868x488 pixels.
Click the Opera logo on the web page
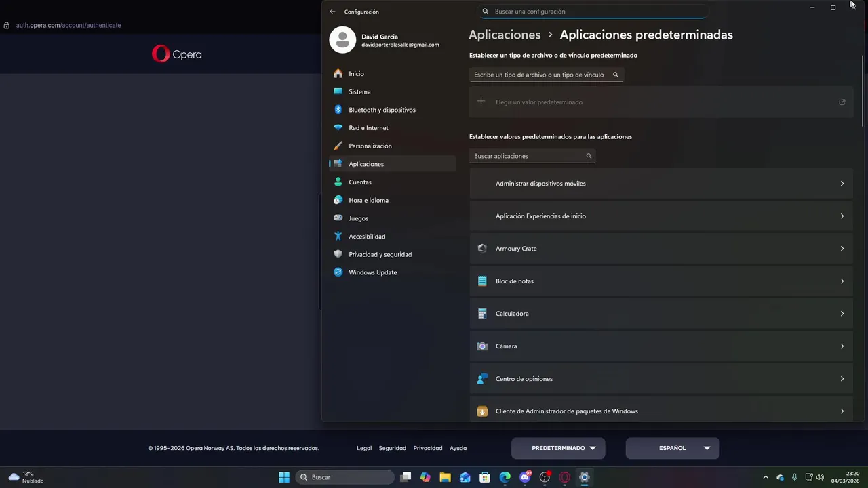177,54
